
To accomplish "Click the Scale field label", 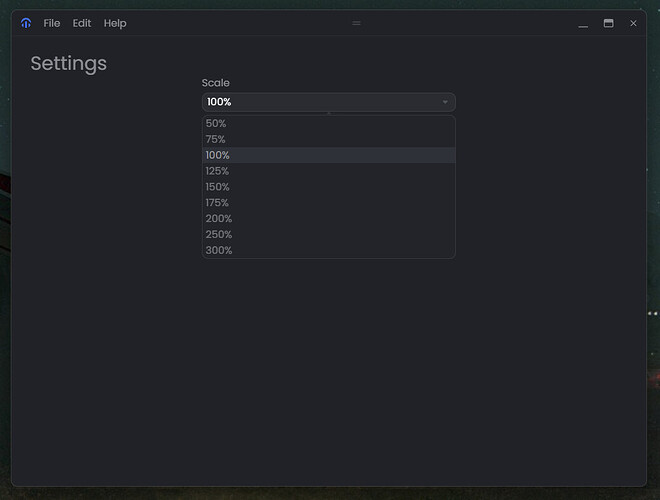I will click(x=216, y=83).
